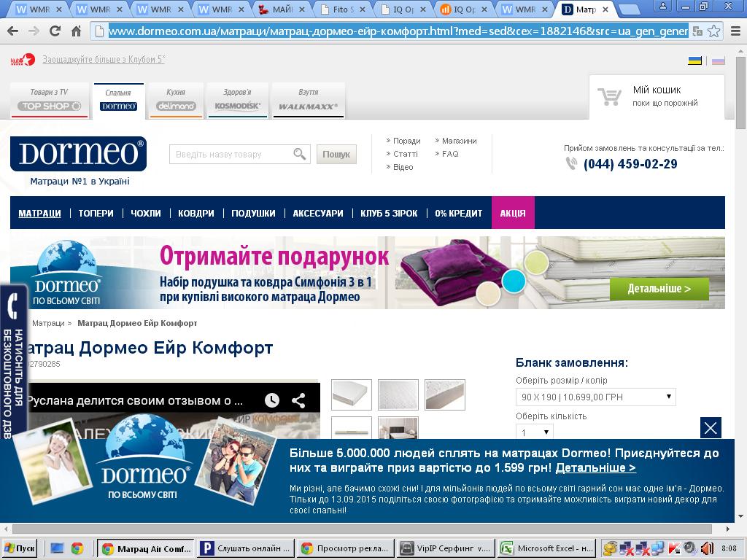This screenshot has width=747, height=560.
Task: Select ПОДУШКИ in the navigation bar
Action: pyautogui.click(x=253, y=214)
